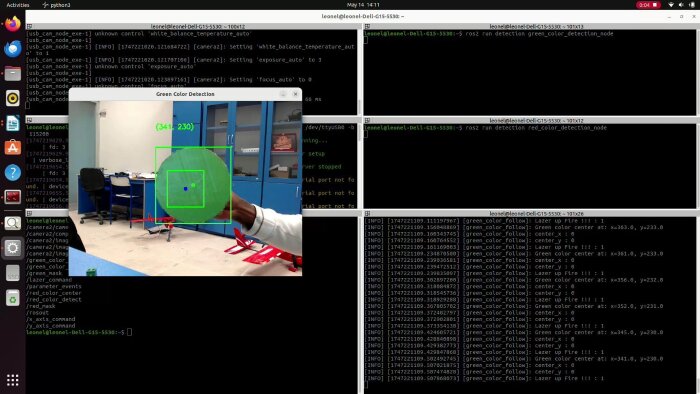This screenshot has width=700, height=394.
Task: Click the "/rosout" topic line
Action: [37, 312]
